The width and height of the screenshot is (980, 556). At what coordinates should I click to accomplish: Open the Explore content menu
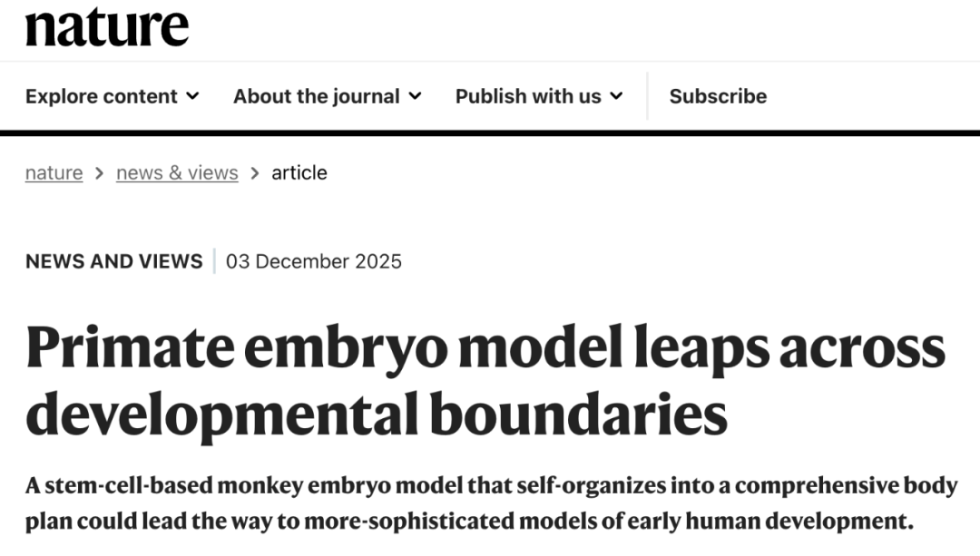[x=102, y=96]
